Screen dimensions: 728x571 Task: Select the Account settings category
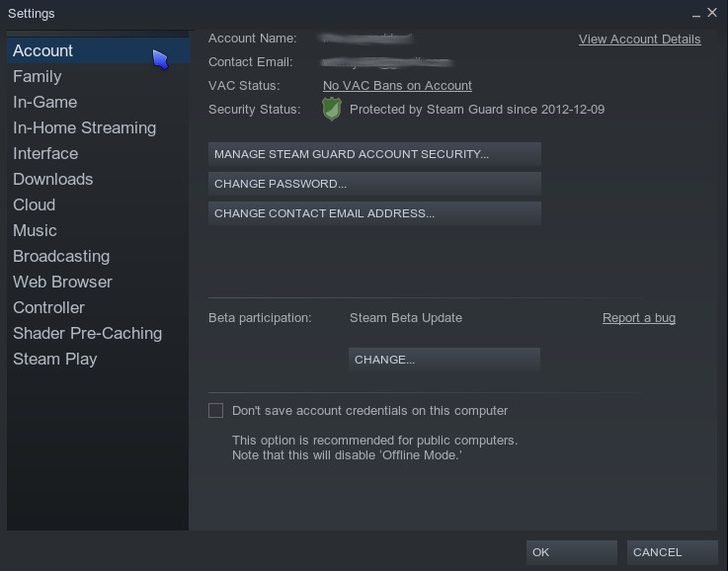[x=99, y=50]
